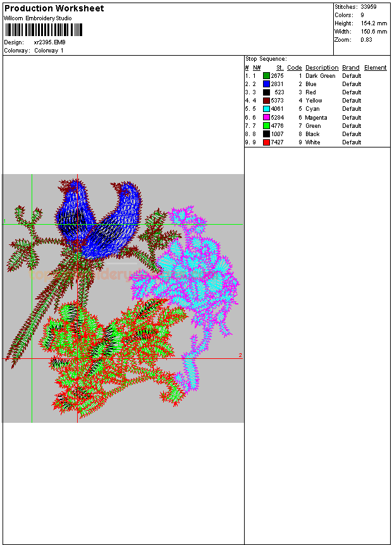Screen dimensions: 392x545
Task: Click stitch count 1007
Action: (277, 134)
